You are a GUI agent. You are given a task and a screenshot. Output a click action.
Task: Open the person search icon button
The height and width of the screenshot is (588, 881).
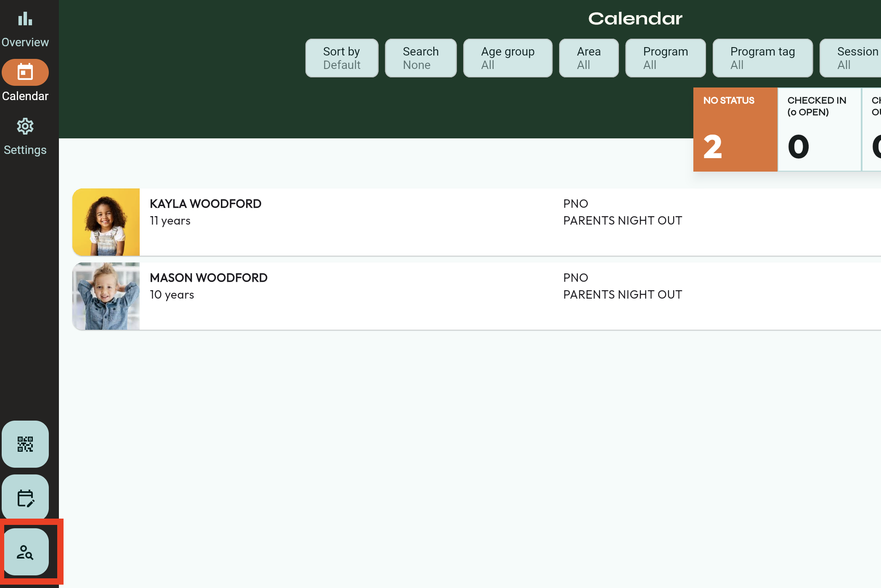tap(25, 552)
